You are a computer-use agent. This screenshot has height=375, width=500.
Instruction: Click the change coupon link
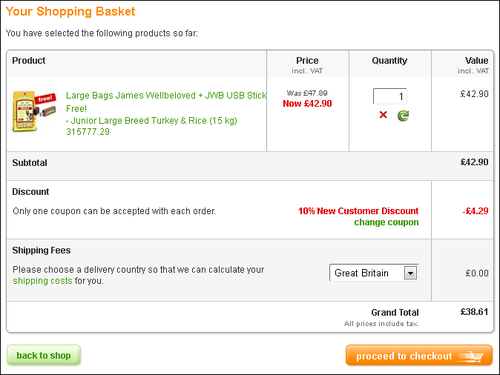(386, 222)
